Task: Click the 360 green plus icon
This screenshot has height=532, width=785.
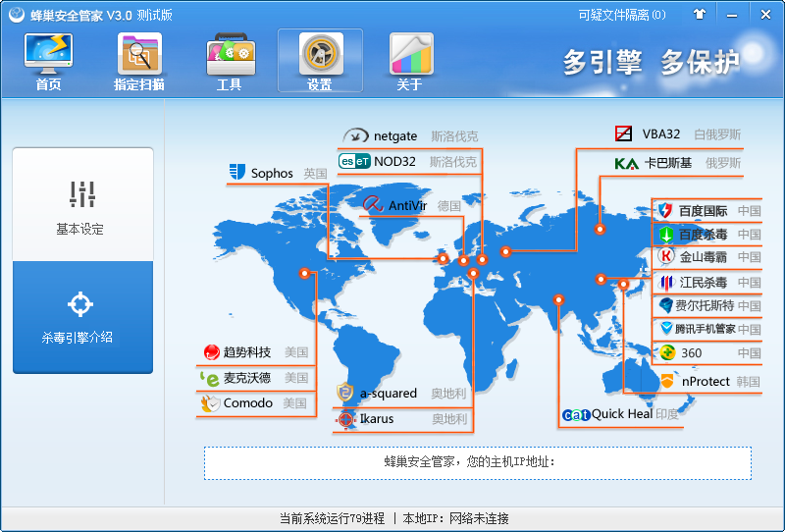Action: pyautogui.click(x=667, y=352)
